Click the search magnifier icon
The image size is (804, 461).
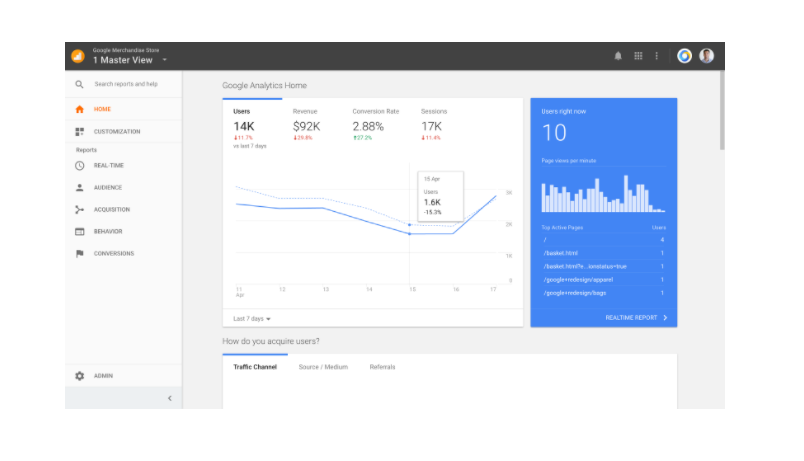tap(79, 84)
